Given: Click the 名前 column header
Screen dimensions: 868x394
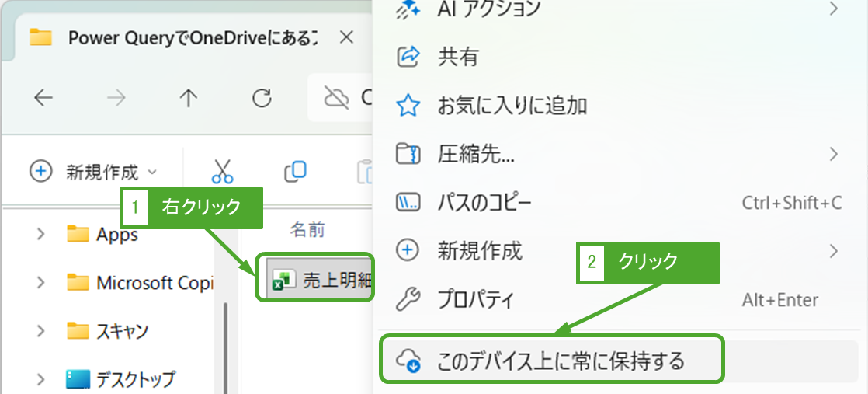Looking at the screenshot, I should coord(307,229).
